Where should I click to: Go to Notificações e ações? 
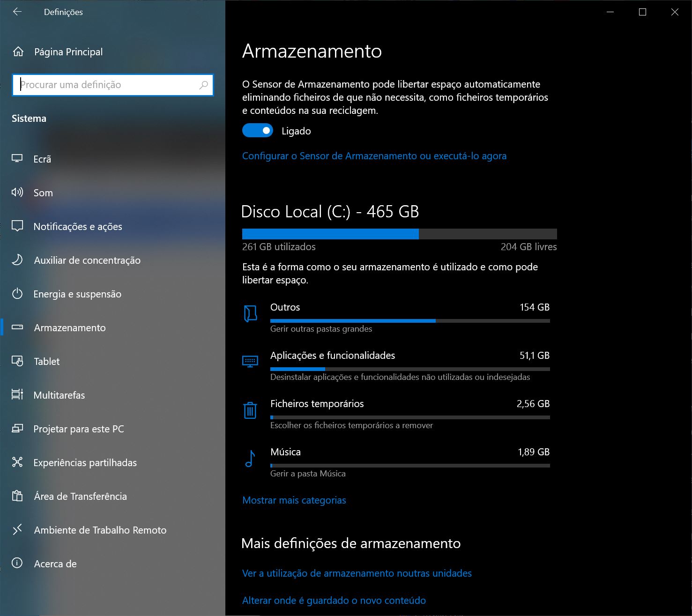(112, 226)
